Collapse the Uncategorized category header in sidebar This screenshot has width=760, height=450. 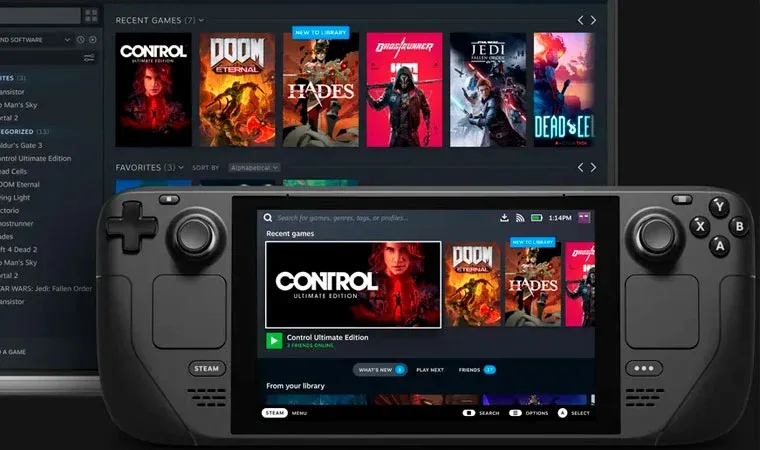click(x=24, y=131)
